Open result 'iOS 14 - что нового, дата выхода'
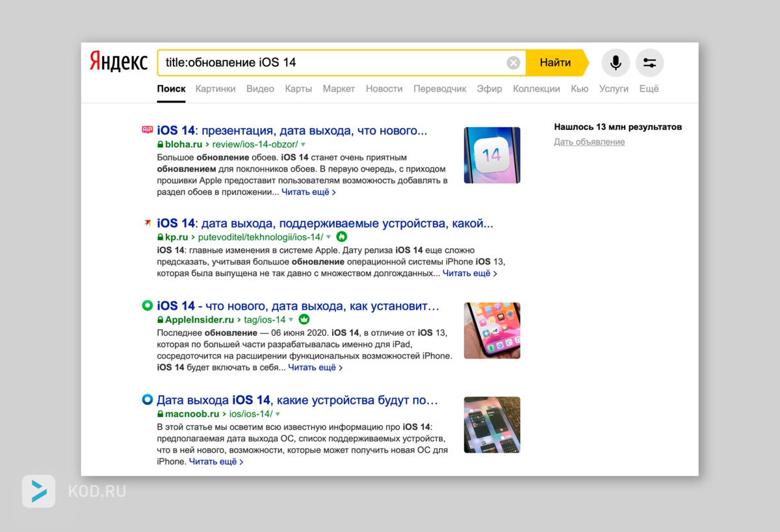This screenshot has height=532, width=780. tap(298, 306)
